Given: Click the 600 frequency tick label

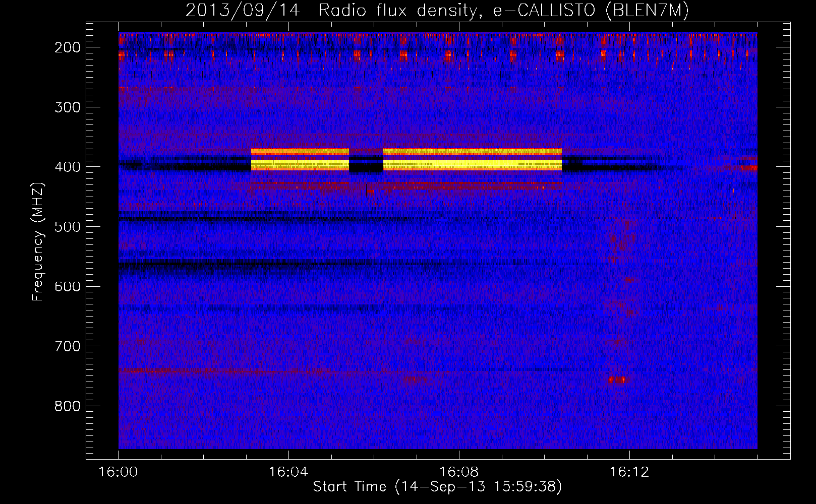Looking at the screenshot, I should click(67, 286).
